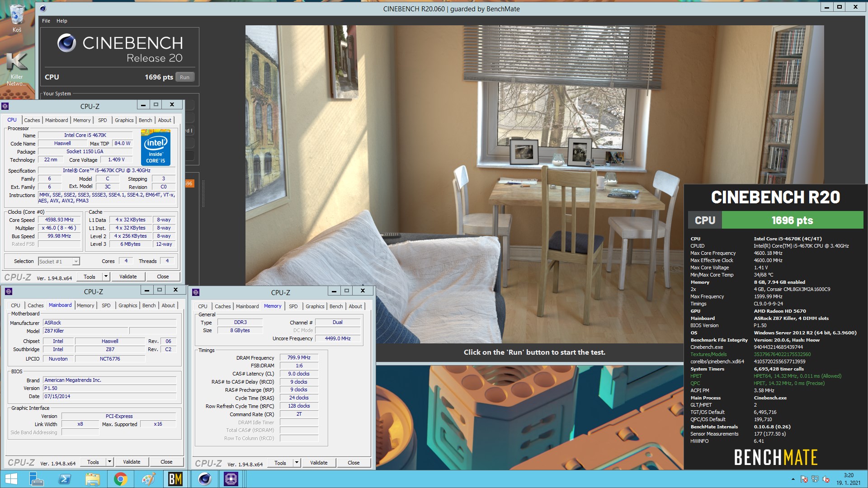Minimize the Memory window of CPU-Z
The height and width of the screenshot is (488, 868).
coord(334,291)
